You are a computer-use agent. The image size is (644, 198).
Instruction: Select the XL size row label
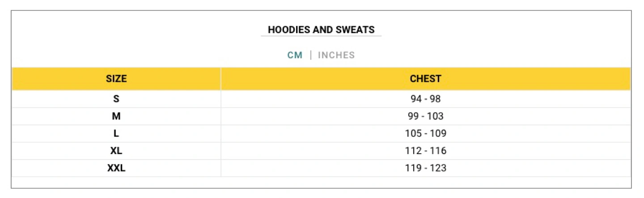tap(116, 151)
